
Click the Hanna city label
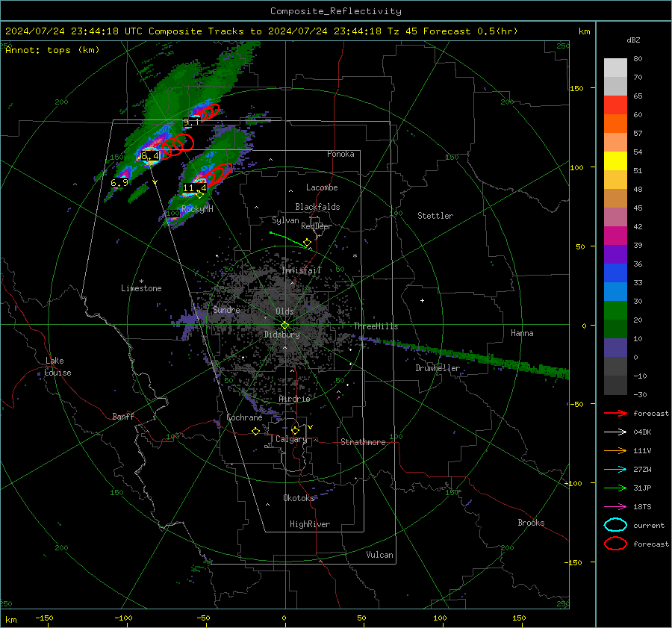[x=522, y=333]
